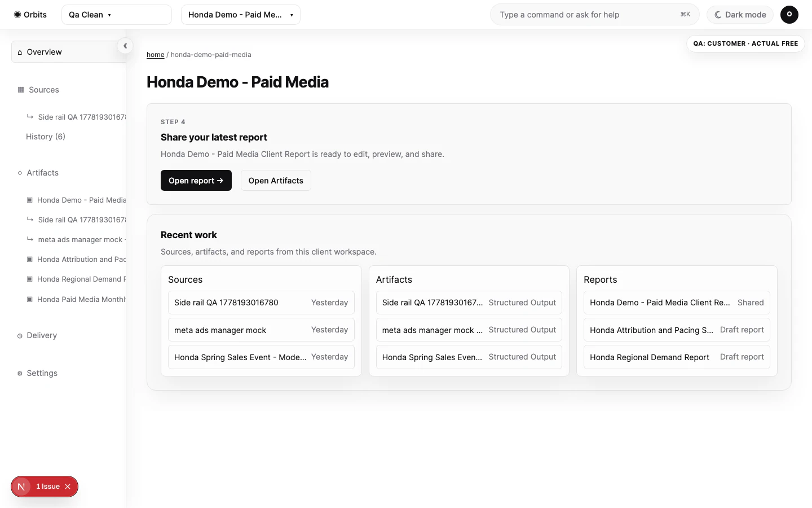Open Honda Attribution and Pacing draft report
The image size is (812, 508).
(x=677, y=330)
